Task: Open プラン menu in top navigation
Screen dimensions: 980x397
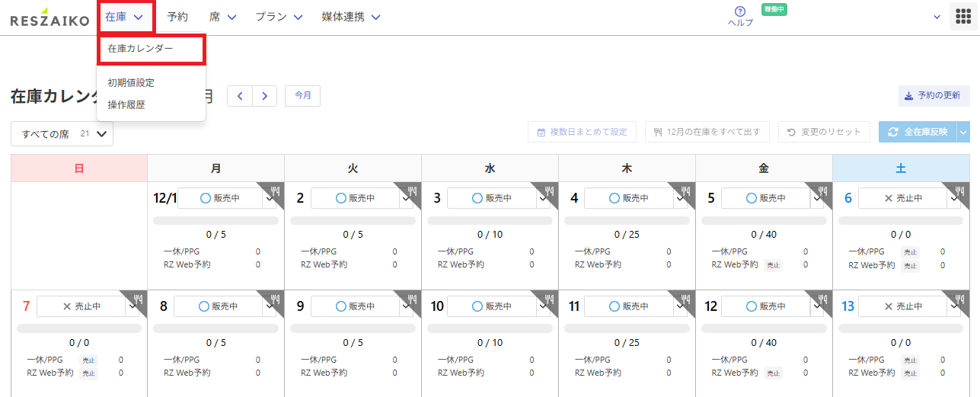Action: tap(279, 17)
